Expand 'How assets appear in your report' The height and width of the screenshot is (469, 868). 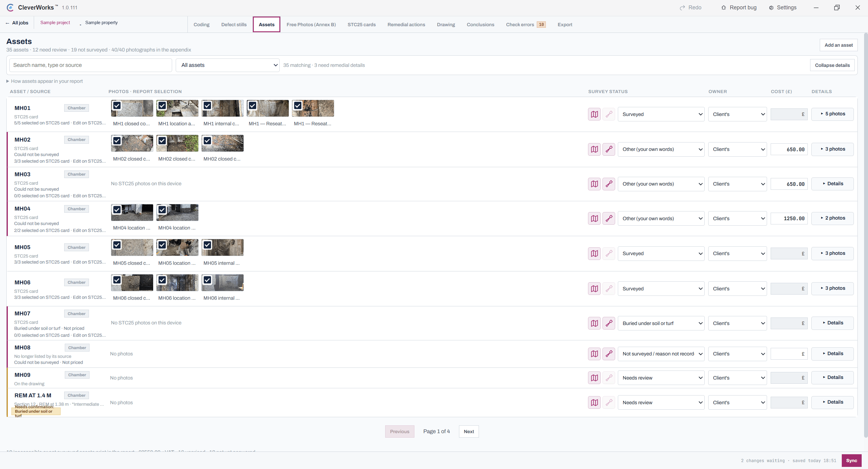pyautogui.click(x=45, y=81)
